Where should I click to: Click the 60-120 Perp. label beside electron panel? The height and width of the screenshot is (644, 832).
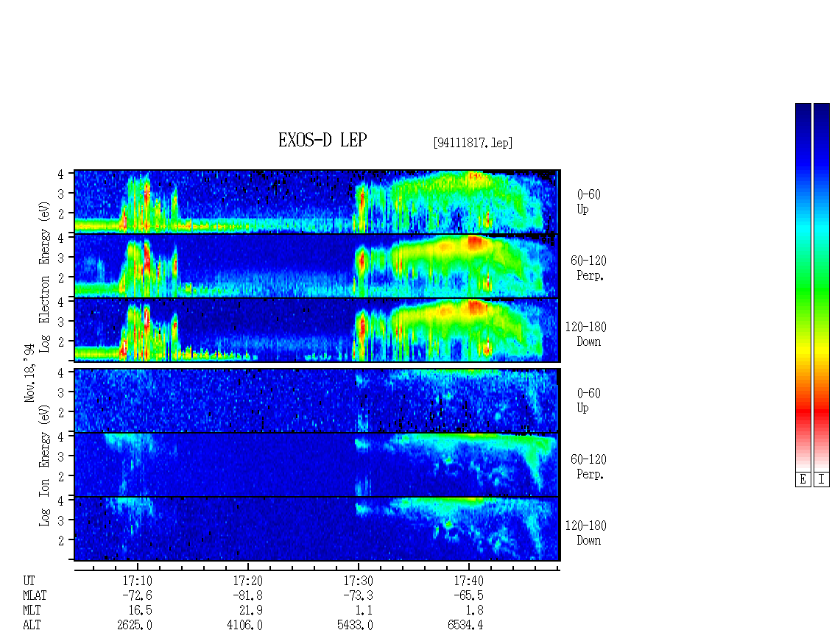pyautogui.click(x=588, y=268)
